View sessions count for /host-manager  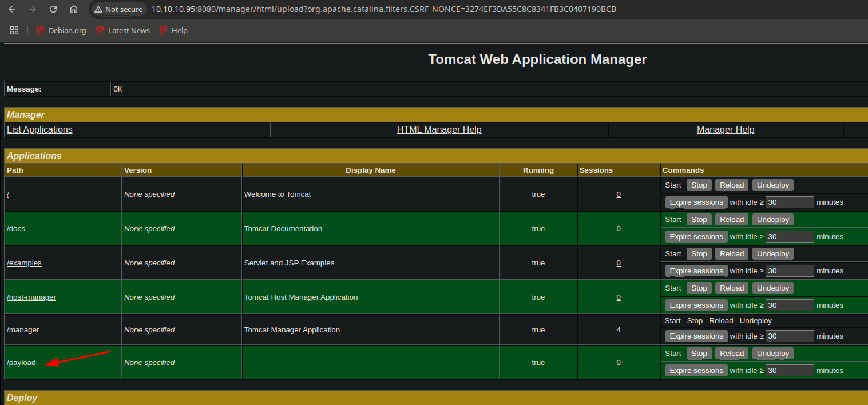point(619,297)
